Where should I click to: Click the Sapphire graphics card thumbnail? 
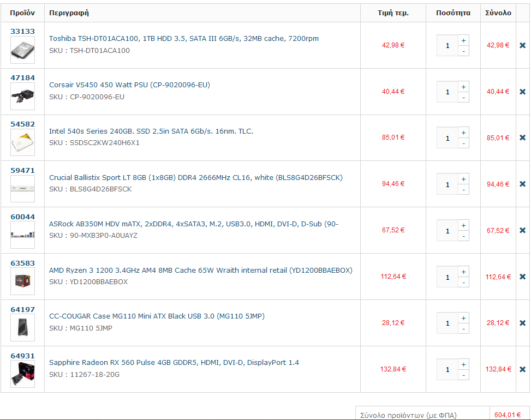tap(23, 374)
